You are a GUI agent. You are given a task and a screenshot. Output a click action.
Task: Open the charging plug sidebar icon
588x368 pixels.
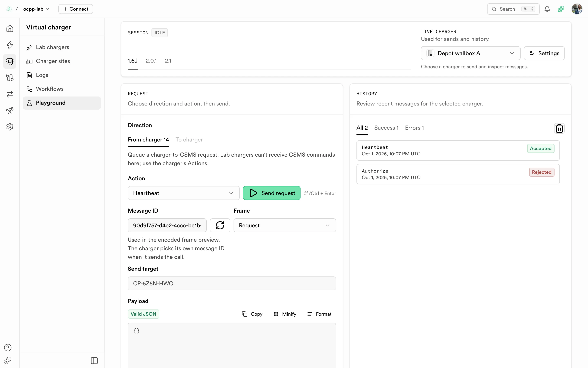[10, 78]
